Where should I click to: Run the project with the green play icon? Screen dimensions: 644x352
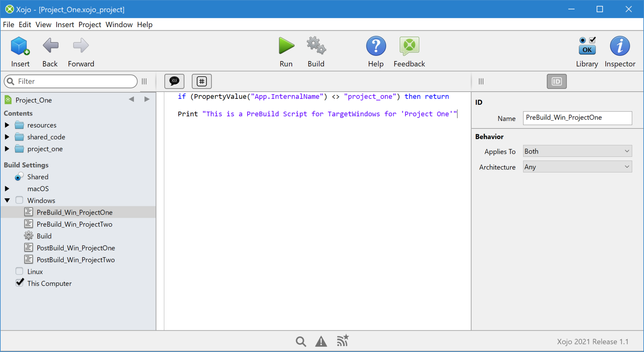pyautogui.click(x=286, y=46)
